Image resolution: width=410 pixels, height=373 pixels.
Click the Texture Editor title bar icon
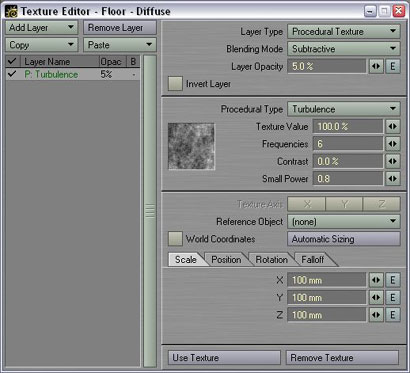coord(11,11)
